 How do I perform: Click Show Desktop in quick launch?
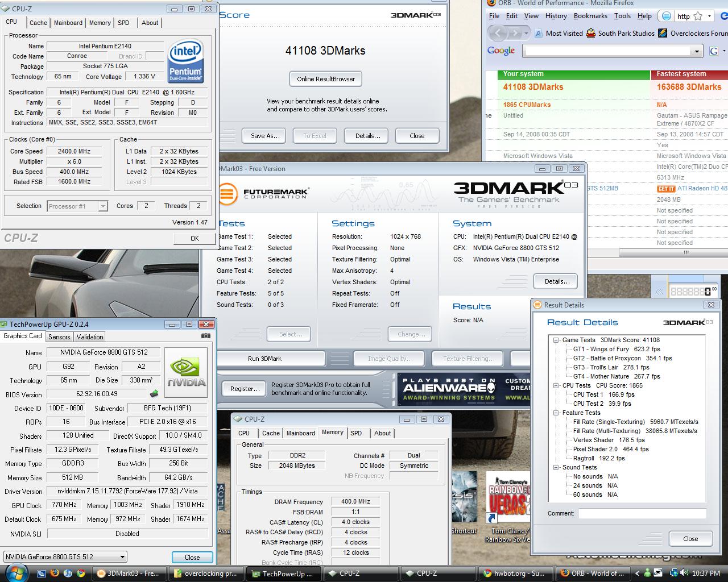pyautogui.click(x=43, y=573)
